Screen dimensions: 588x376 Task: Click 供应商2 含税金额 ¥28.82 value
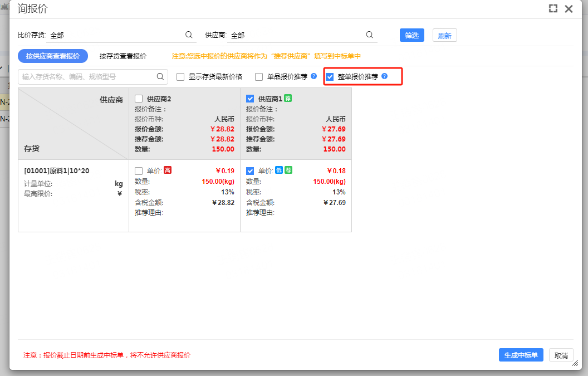223,203
